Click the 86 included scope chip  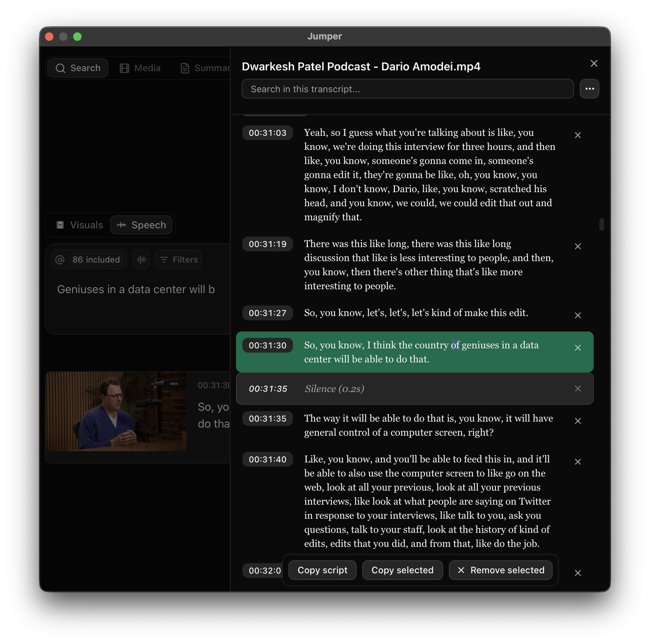(x=89, y=259)
